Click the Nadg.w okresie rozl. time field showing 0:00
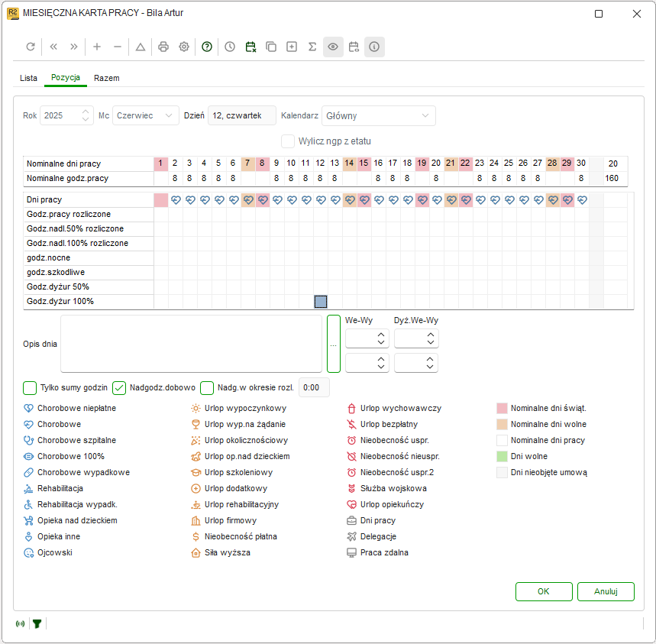 (314, 388)
